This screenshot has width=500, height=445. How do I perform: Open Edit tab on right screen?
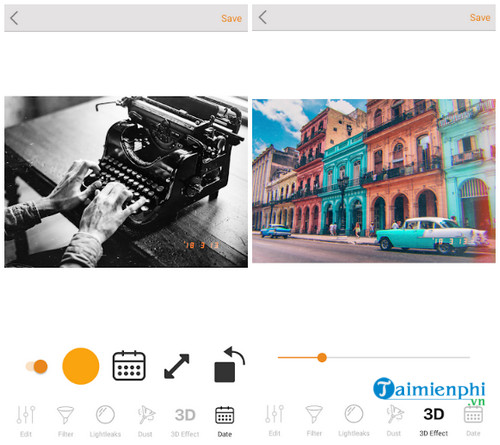(x=275, y=420)
